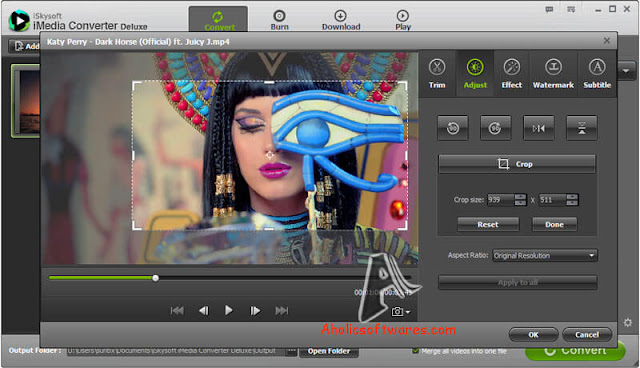This screenshot has height=368, width=640.
Task: Switch to the Watermark tab
Action: point(553,74)
